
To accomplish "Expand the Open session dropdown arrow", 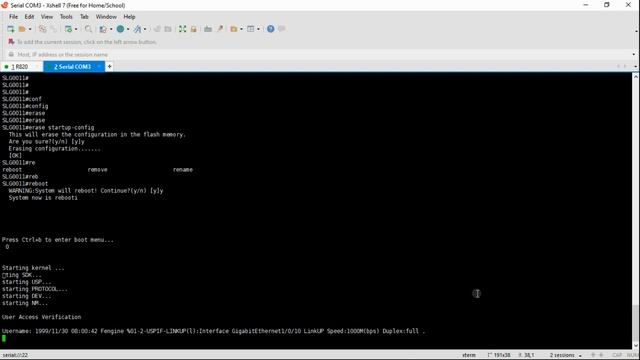I will click(x=30, y=29).
